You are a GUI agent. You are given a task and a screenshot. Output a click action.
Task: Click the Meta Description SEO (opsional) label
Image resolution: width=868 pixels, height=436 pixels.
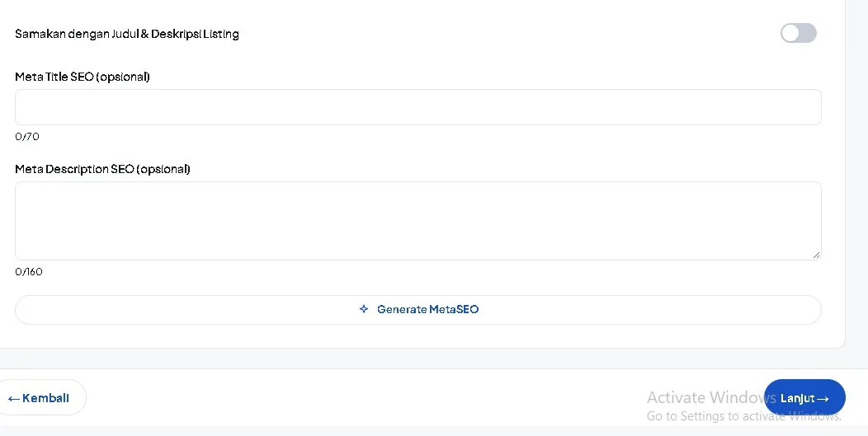(x=102, y=169)
